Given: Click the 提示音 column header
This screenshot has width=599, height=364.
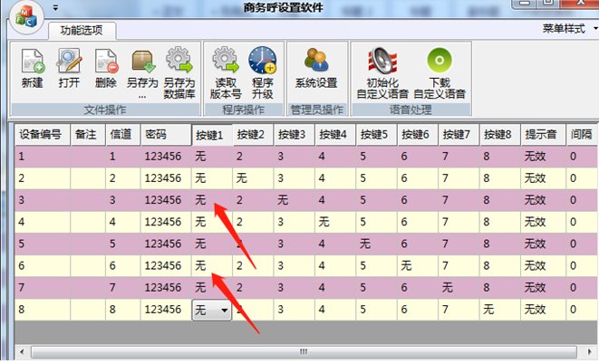Looking at the screenshot, I should [x=540, y=134].
